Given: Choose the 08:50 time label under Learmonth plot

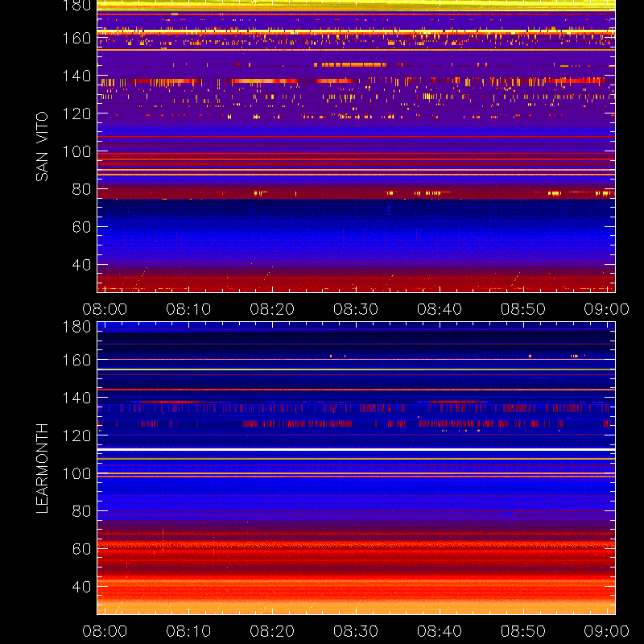Looking at the screenshot, I should pyautogui.click(x=523, y=631).
